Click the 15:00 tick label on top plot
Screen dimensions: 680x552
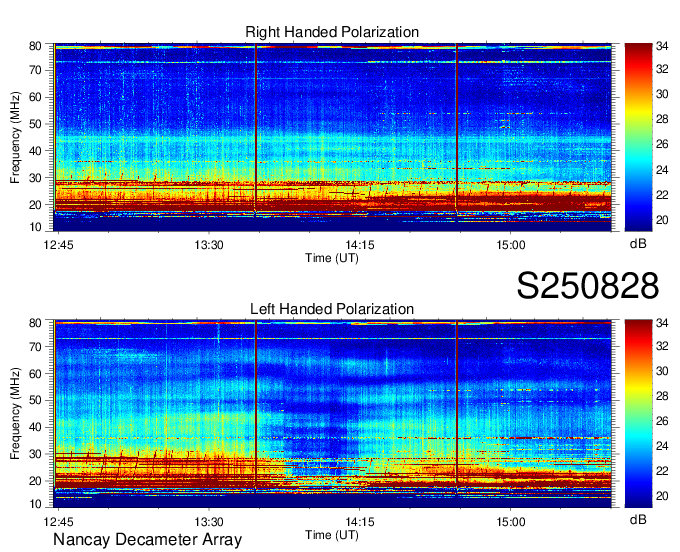(510, 245)
